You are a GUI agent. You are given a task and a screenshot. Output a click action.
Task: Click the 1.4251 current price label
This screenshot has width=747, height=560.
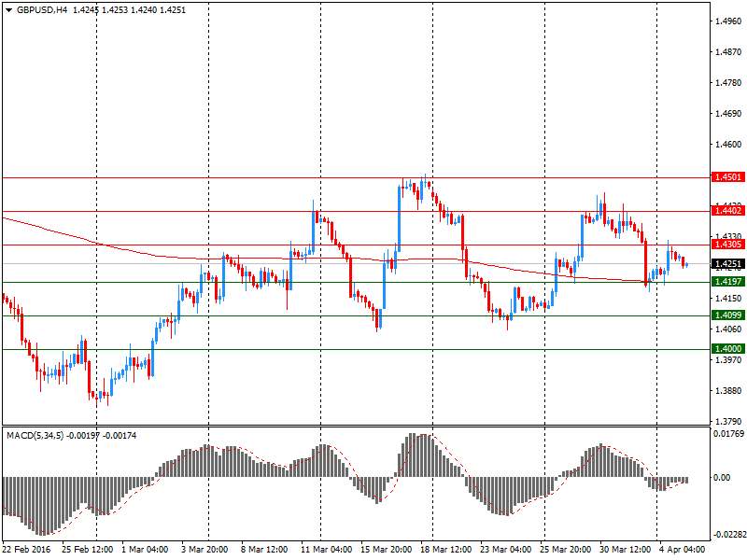pos(728,264)
